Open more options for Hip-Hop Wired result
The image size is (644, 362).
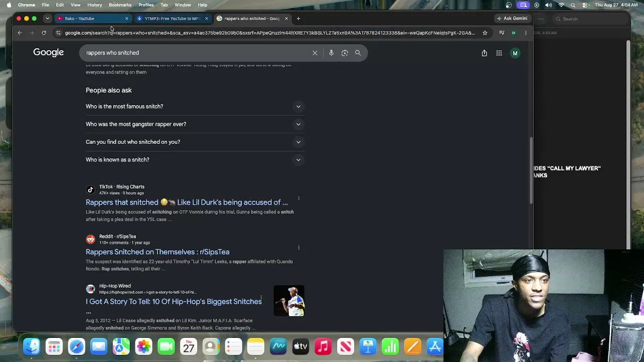click(x=261, y=298)
